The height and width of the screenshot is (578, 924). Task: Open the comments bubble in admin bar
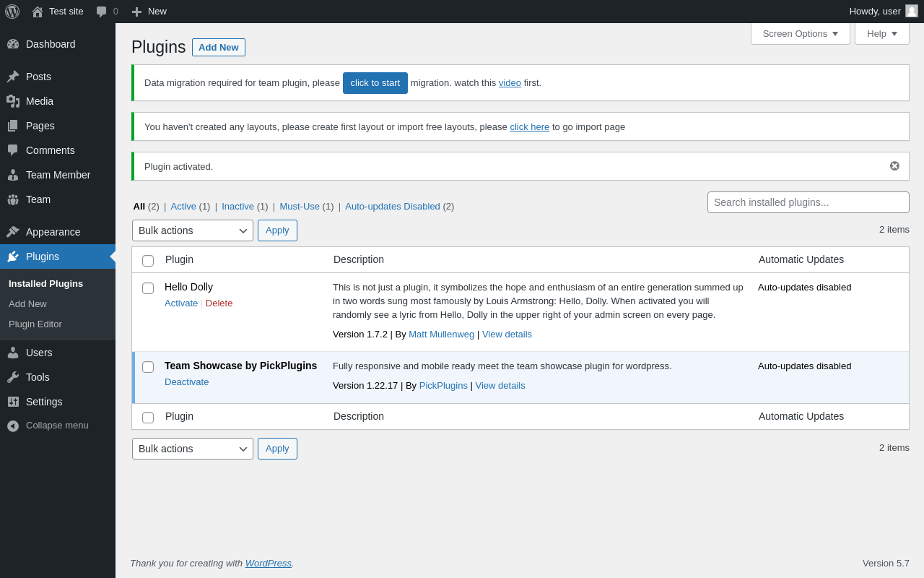click(x=102, y=12)
